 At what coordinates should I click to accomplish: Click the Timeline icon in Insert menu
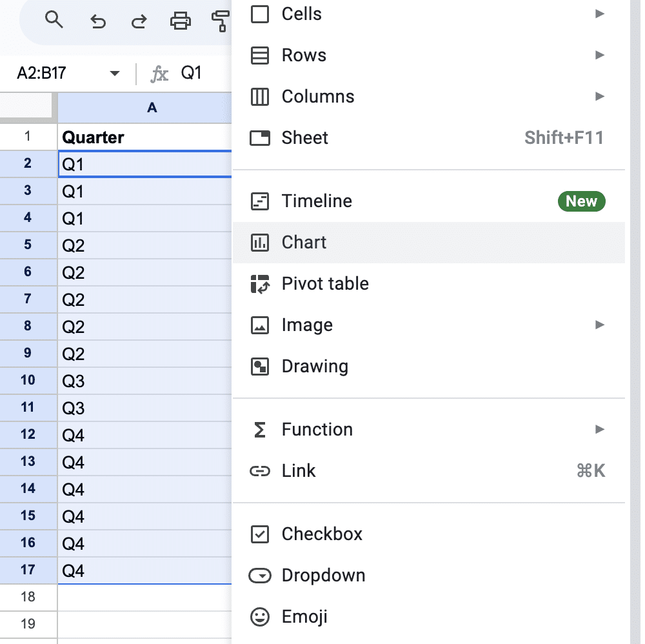tap(260, 201)
